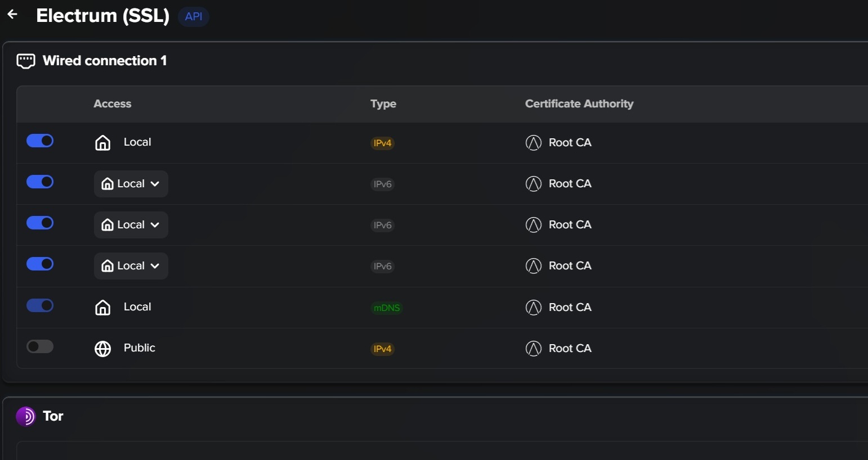The width and height of the screenshot is (868, 460).
Task: Click the Certificate Authority column header
Action: [579, 104]
